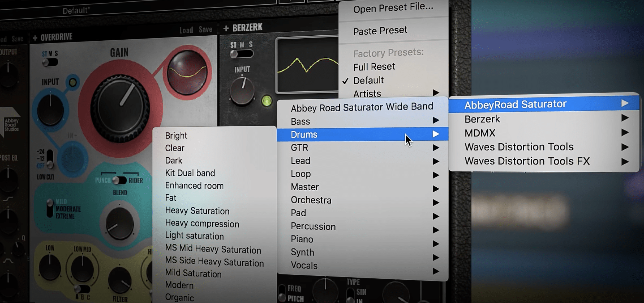Open the Master presets category
644x303 pixels.
(x=362, y=187)
